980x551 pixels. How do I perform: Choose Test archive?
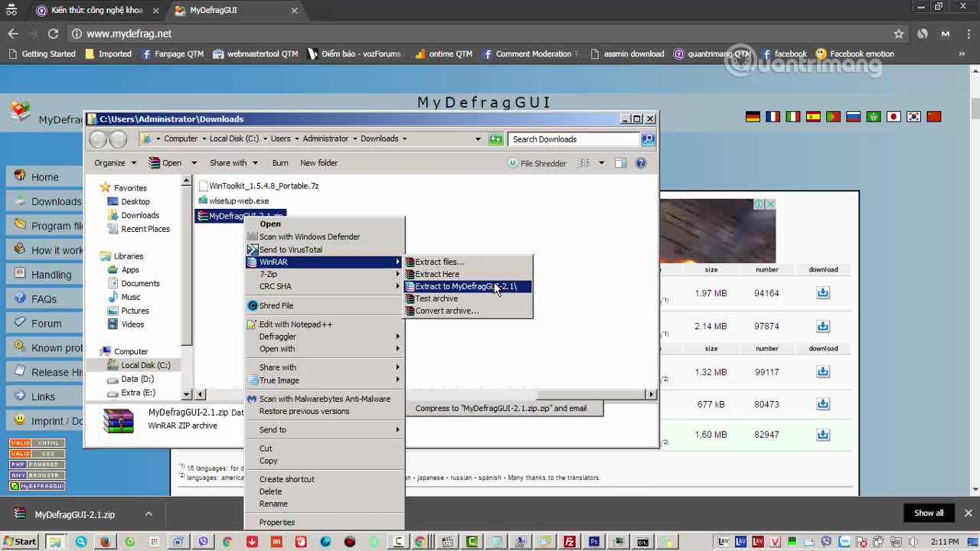pos(468,298)
